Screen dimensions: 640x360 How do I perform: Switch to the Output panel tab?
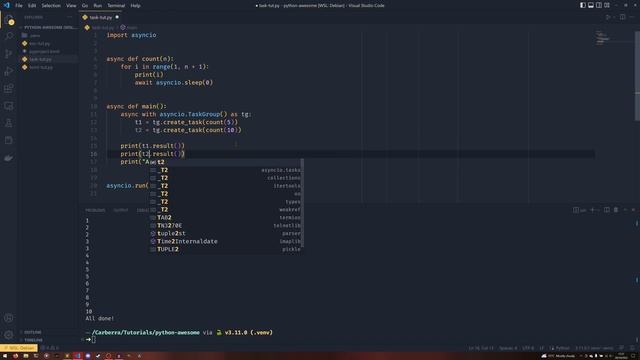tap(121, 210)
